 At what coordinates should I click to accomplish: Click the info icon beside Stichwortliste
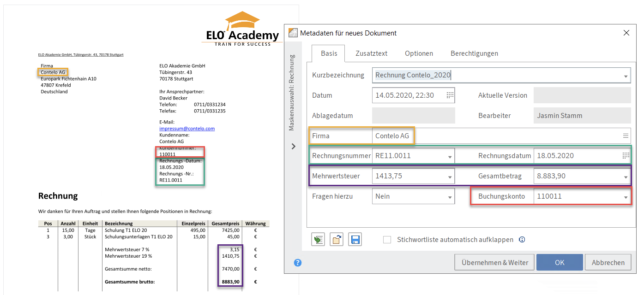[x=522, y=240]
